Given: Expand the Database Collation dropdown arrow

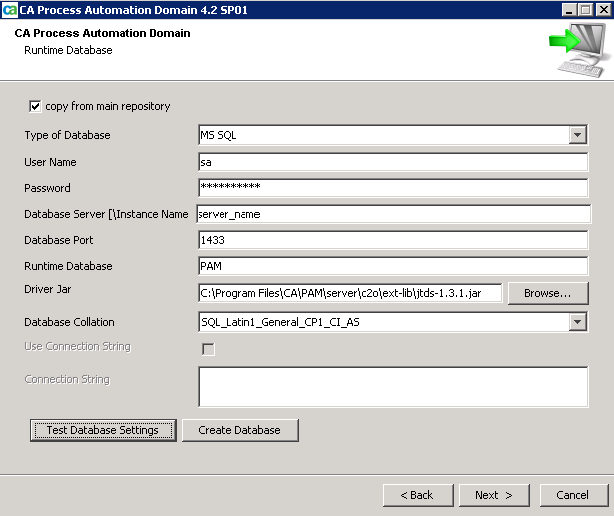Looking at the screenshot, I should (577, 322).
